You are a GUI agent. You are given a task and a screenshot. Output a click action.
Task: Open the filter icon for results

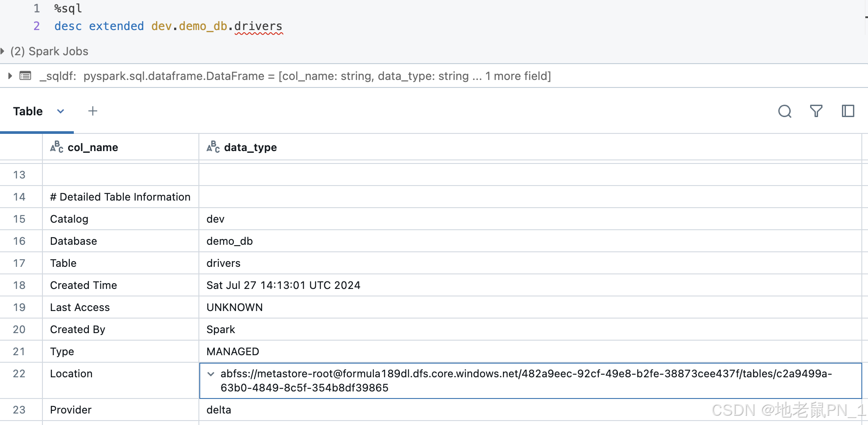816,111
